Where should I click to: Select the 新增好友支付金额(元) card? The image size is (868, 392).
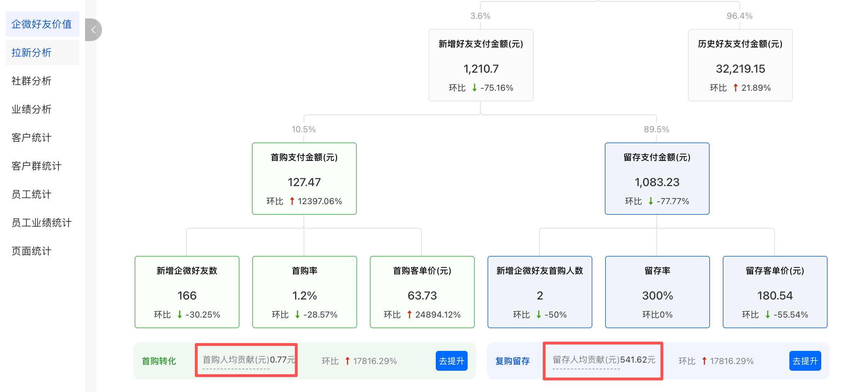(x=481, y=65)
